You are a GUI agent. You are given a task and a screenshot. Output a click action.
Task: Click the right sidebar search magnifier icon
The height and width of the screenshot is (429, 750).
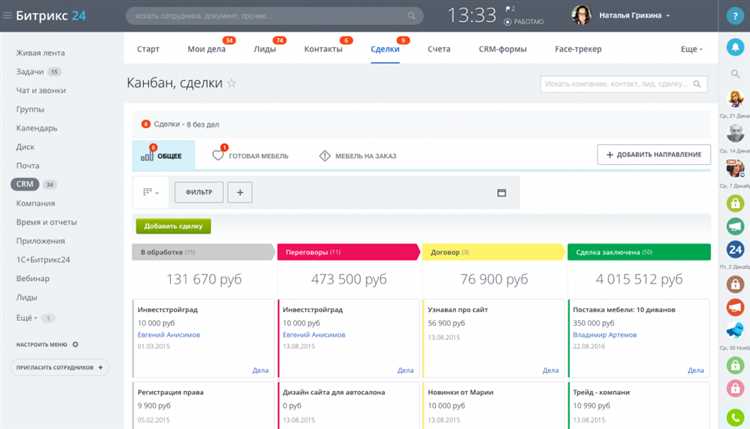pyautogui.click(x=735, y=74)
